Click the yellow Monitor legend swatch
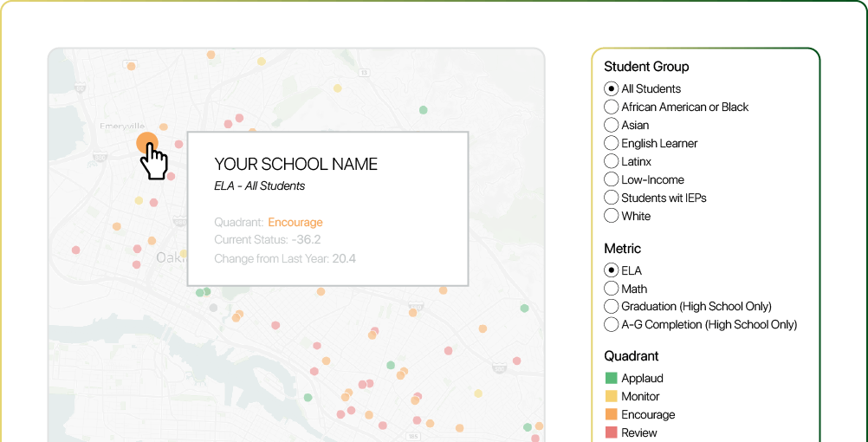This screenshot has height=442, width=868. point(612,396)
